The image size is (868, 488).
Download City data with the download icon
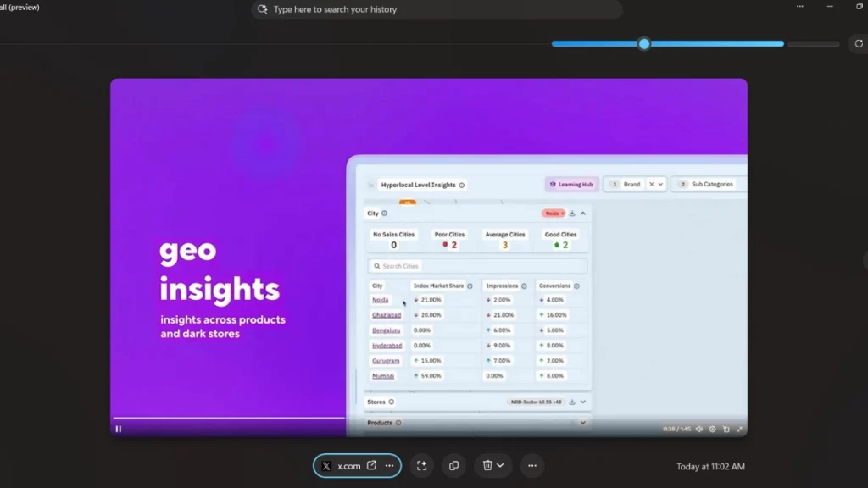pyautogui.click(x=572, y=213)
